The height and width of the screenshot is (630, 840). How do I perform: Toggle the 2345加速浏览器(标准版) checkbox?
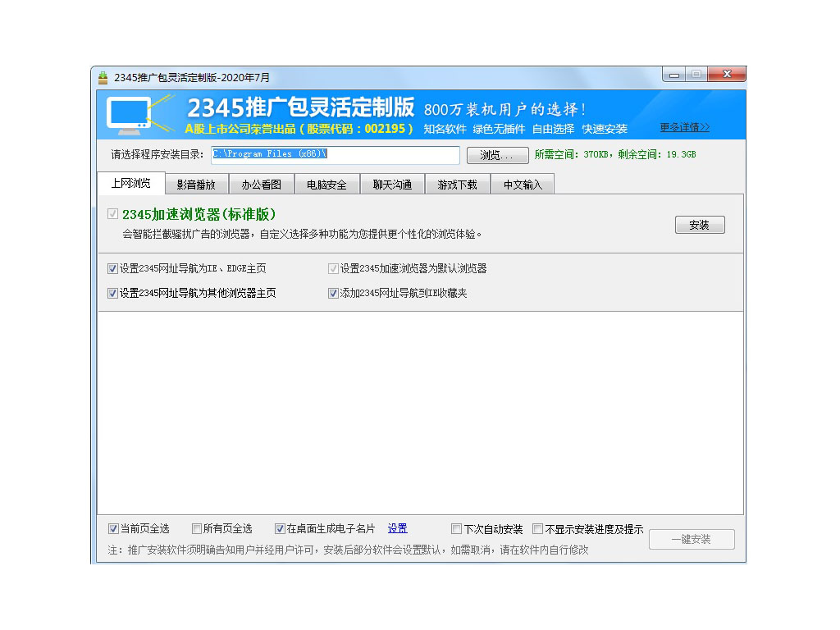pyautogui.click(x=112, y=214)
